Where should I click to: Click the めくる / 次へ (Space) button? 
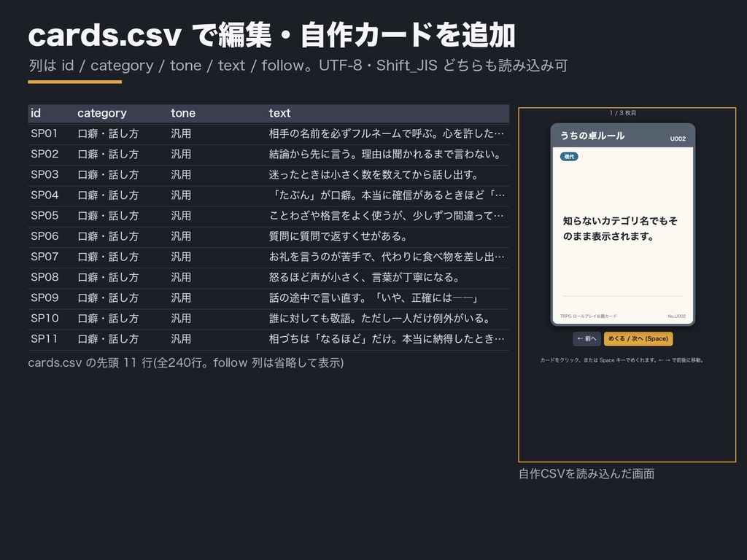(638, 338)
